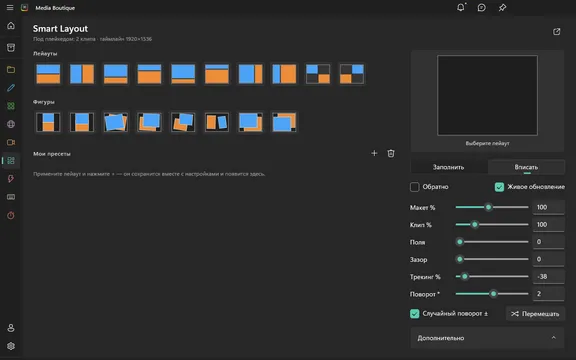Pop out Smart Layout panel to window
This screenshot has width=576, height=360.
[557, 32]
